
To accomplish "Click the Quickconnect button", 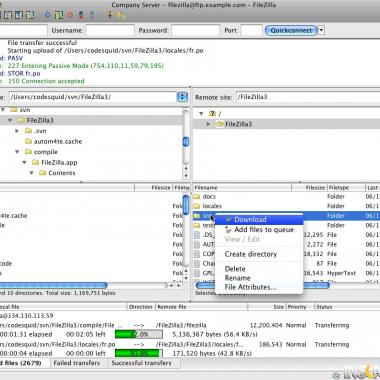I will [291, 30].
